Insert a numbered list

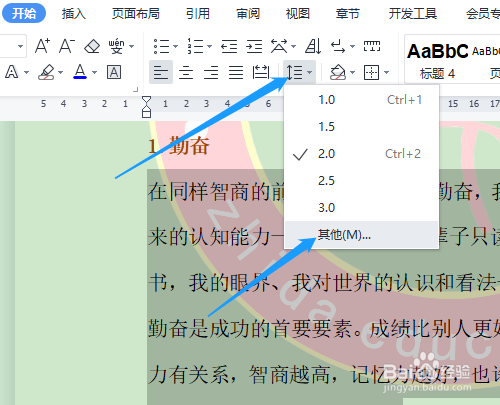point(195,46)
